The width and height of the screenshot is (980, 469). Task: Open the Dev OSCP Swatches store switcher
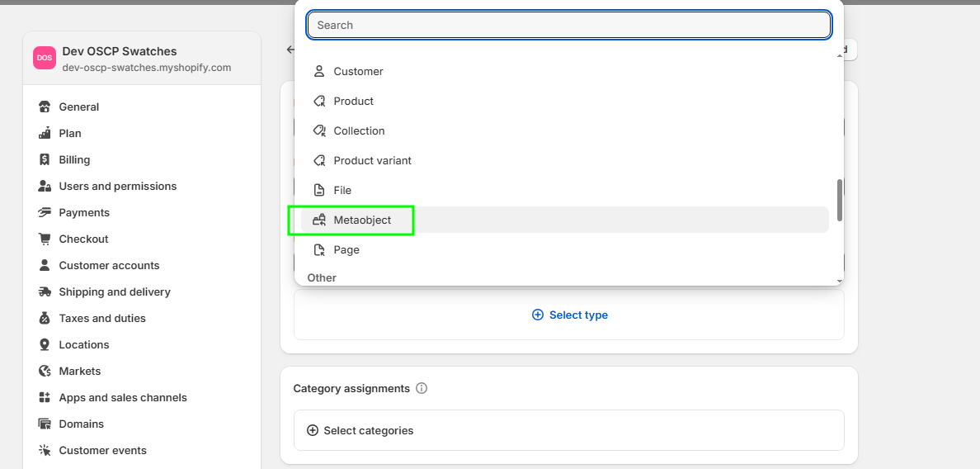[142, 58]
